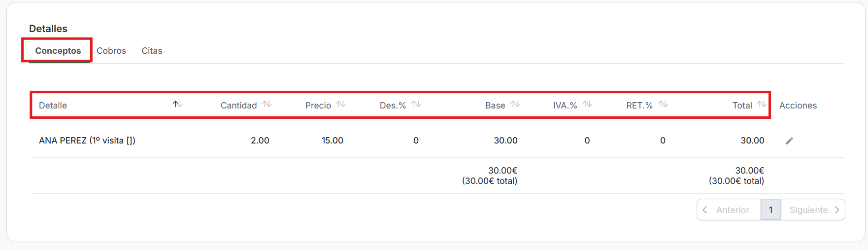Select the Conceptos tab
The image size is (868, 249).
[x=58, y=51]
